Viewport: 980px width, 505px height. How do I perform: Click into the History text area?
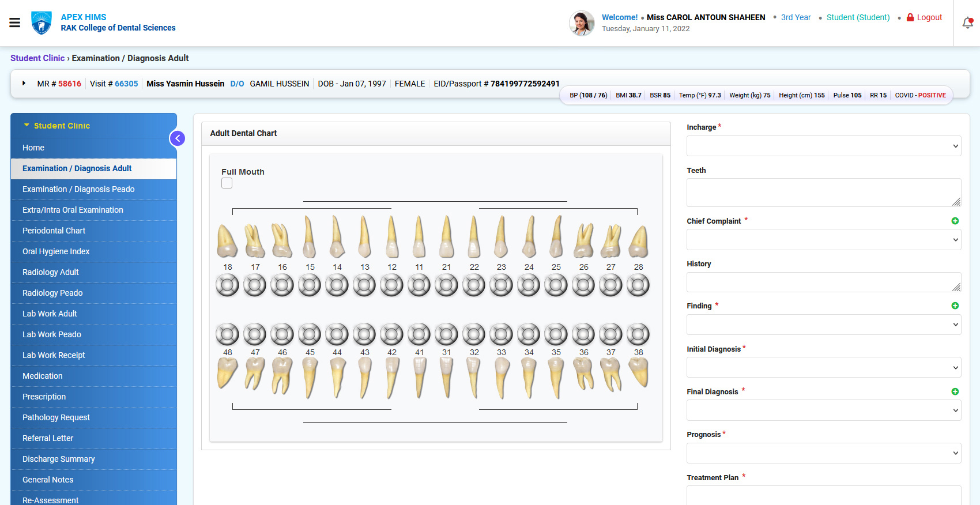pyautogui.click(x=824, y=282)
